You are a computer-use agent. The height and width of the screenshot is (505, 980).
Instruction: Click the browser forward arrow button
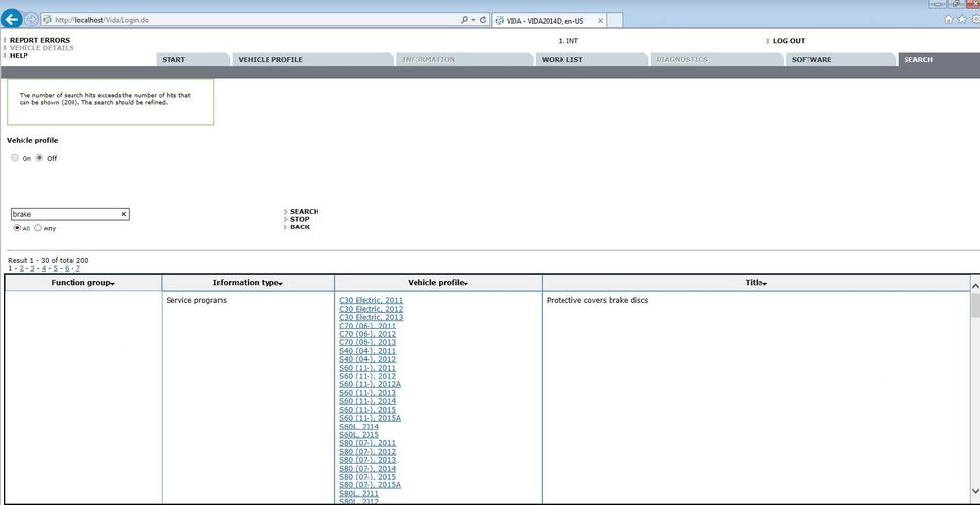(31, 20)
